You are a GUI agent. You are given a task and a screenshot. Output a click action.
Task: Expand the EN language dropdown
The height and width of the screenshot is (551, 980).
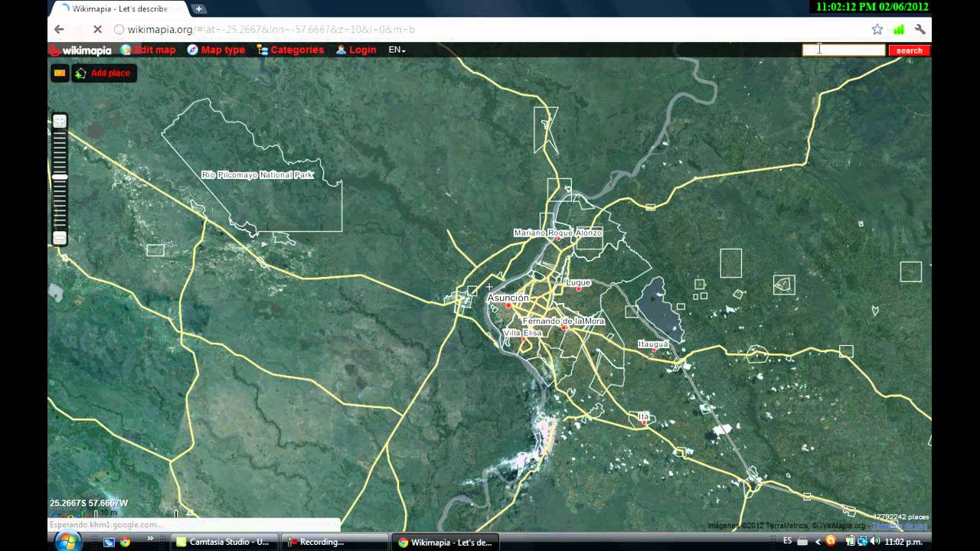[x=397, y=50]
